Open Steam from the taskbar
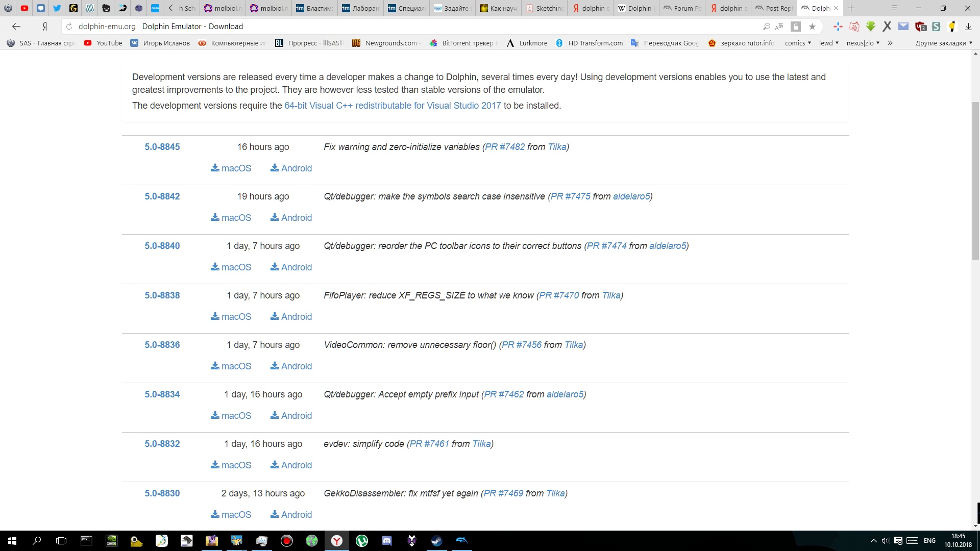 (x=436, y=541)
